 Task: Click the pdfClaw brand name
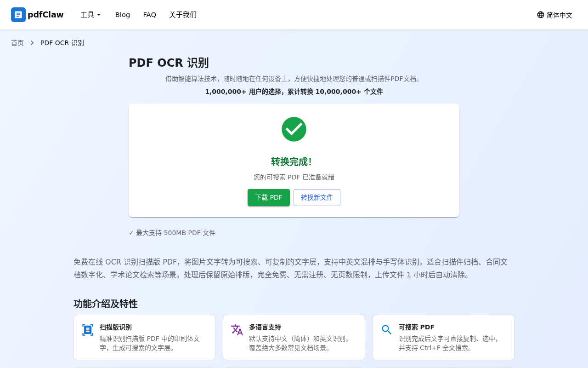click(45, 15)
